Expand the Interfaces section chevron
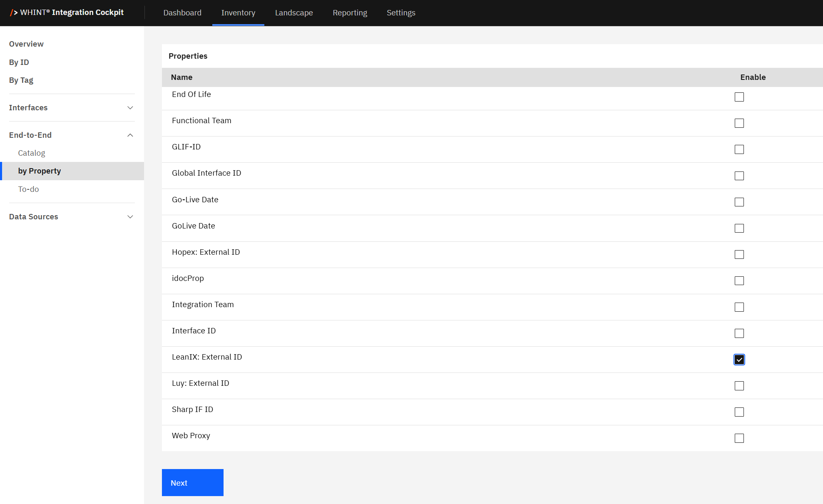Image resolution: width=823 pixels, height=504 pixels. [130, 108]
